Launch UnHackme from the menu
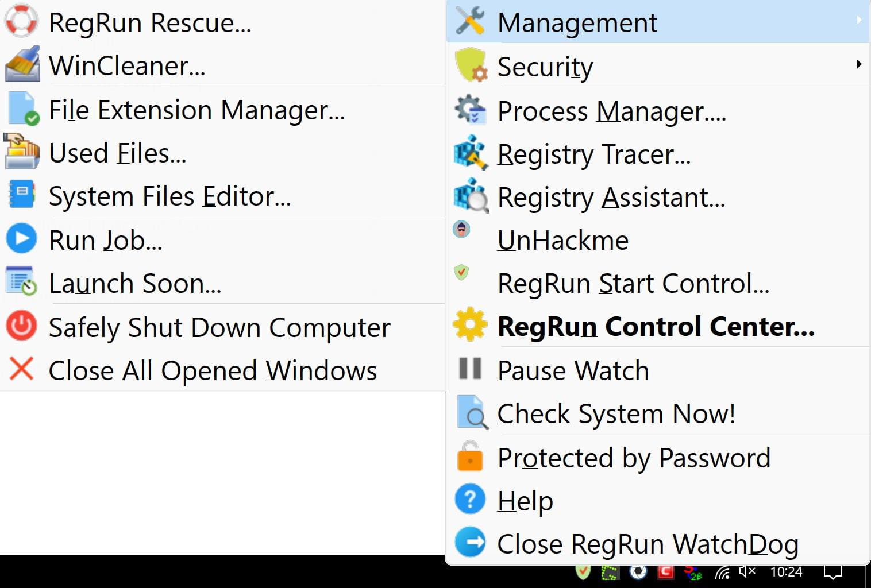This screenshot has width=871, height=588. (x=658, y=240)
